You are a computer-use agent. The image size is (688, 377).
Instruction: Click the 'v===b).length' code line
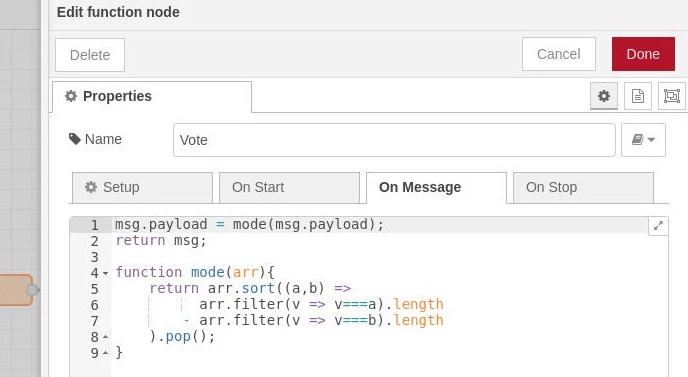pyautogui.click(x=314, y=320)
